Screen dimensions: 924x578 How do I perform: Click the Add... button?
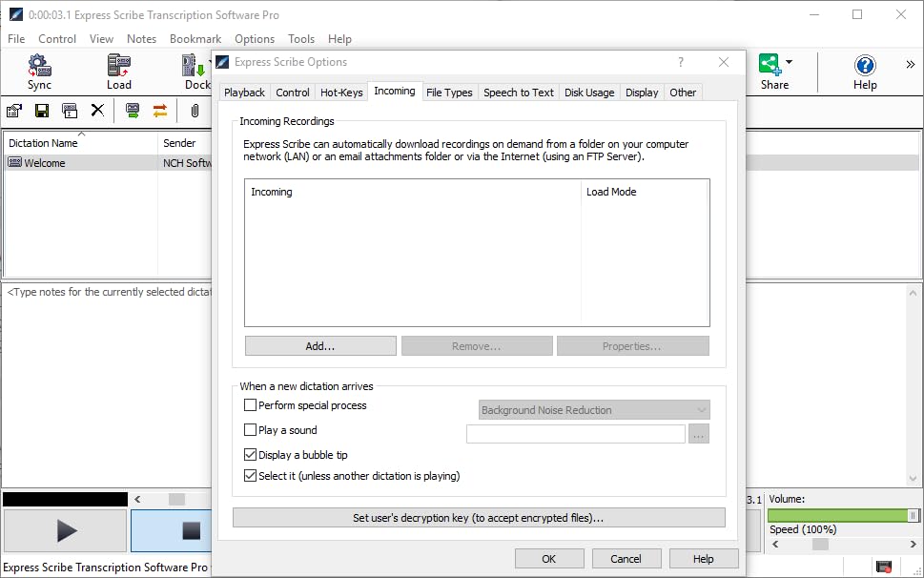(x=320, y=346)
